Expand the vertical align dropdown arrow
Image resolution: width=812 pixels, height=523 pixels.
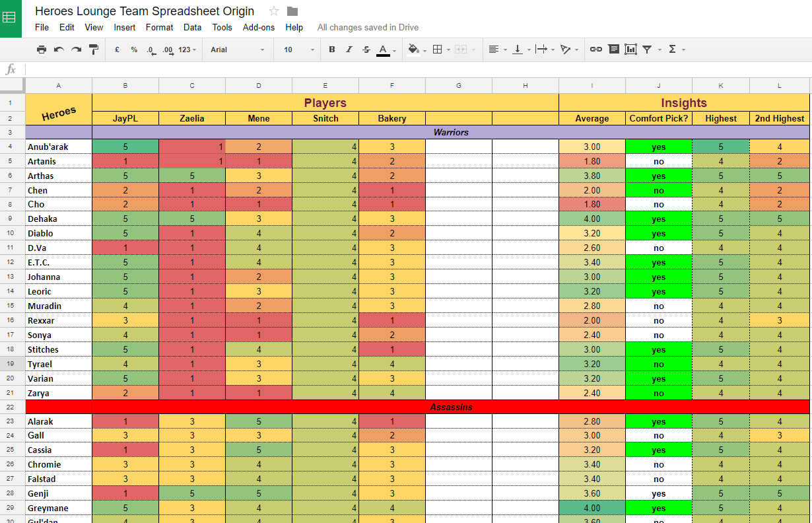pyautogui.click(x=529, y=50)
